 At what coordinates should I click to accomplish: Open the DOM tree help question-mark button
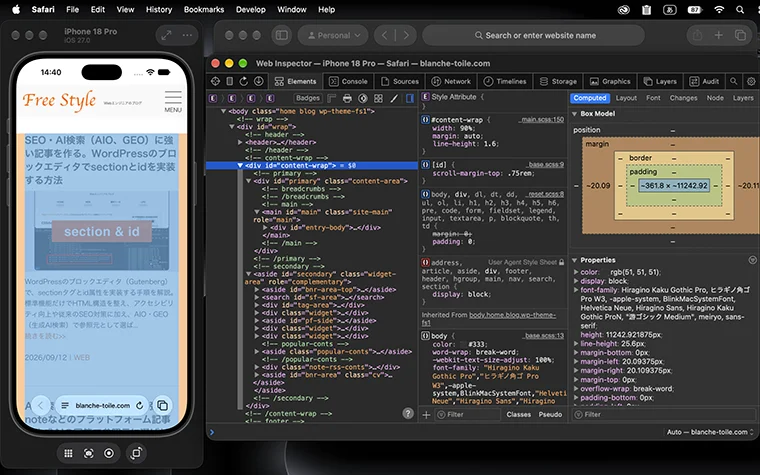(408, 413)
